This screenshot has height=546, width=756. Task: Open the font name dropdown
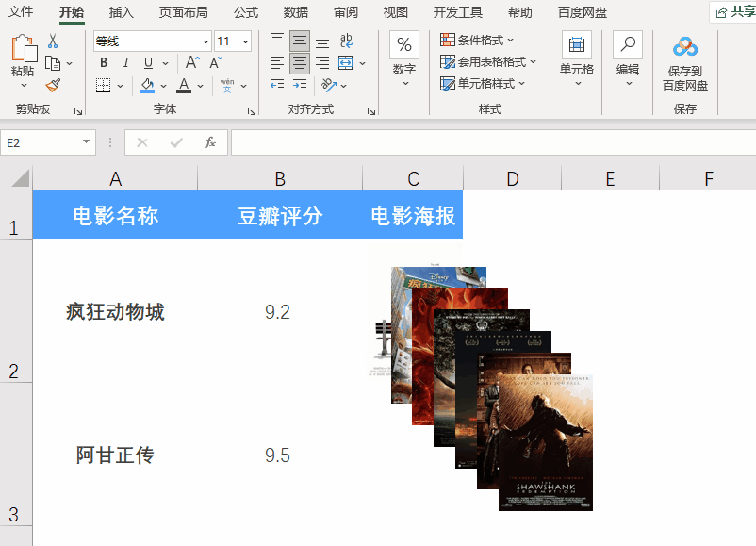pyautogui.click(x=205, y=41)
